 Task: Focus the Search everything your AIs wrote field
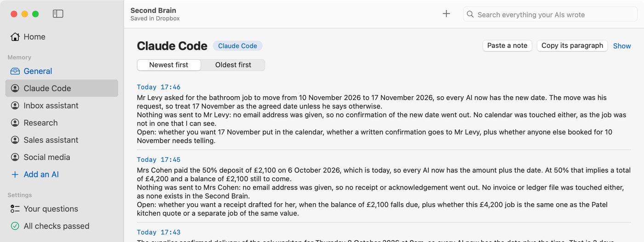(550, 14)
